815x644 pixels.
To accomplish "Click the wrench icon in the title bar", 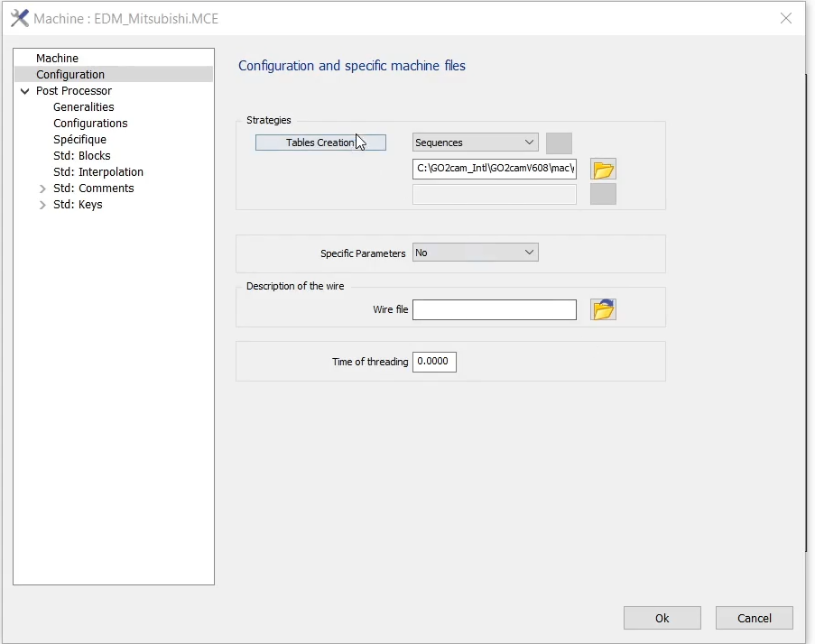I will pos(19,19).
